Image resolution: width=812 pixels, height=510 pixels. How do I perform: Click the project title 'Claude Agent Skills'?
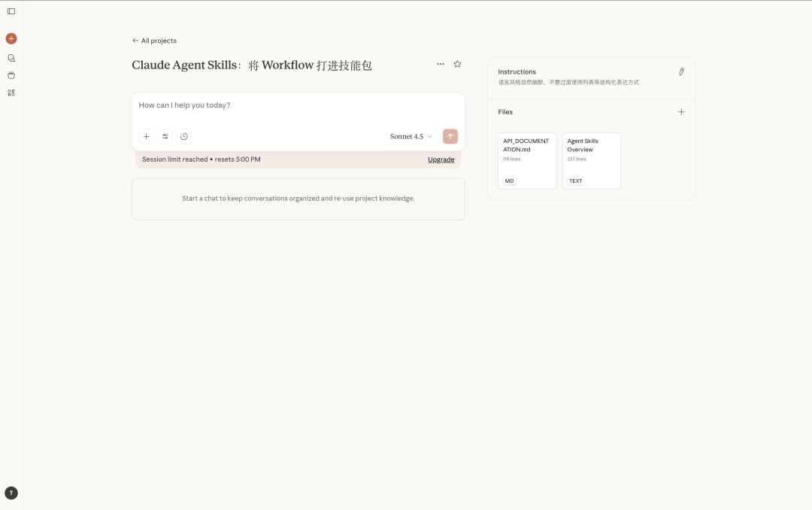click(252, 65)
